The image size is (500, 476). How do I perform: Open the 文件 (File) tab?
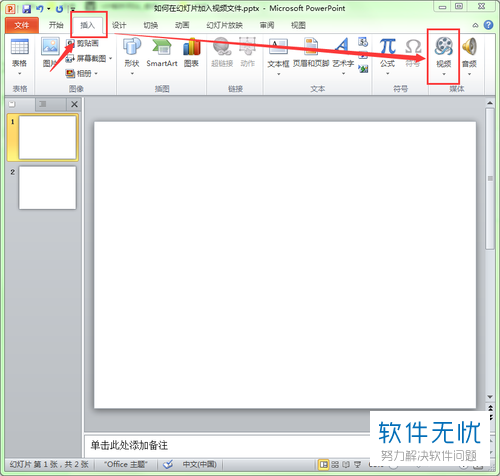tap(22, 25)
